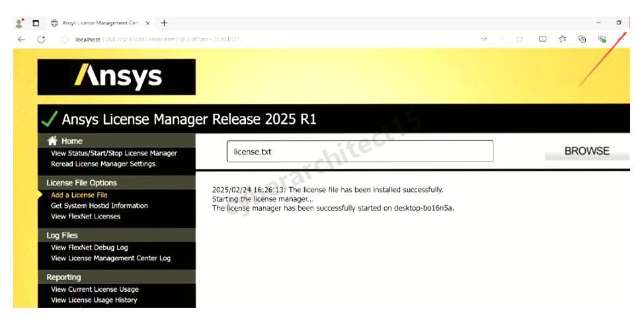Open a new browser tab
The width and height of the screenshot is (644, 325).
164,23
